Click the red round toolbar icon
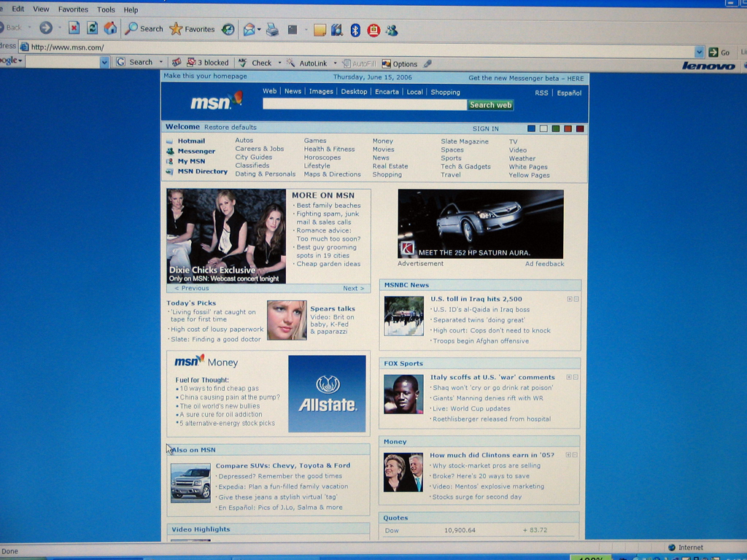The height and width of the screenshot is (560, 747). point(373,31)
